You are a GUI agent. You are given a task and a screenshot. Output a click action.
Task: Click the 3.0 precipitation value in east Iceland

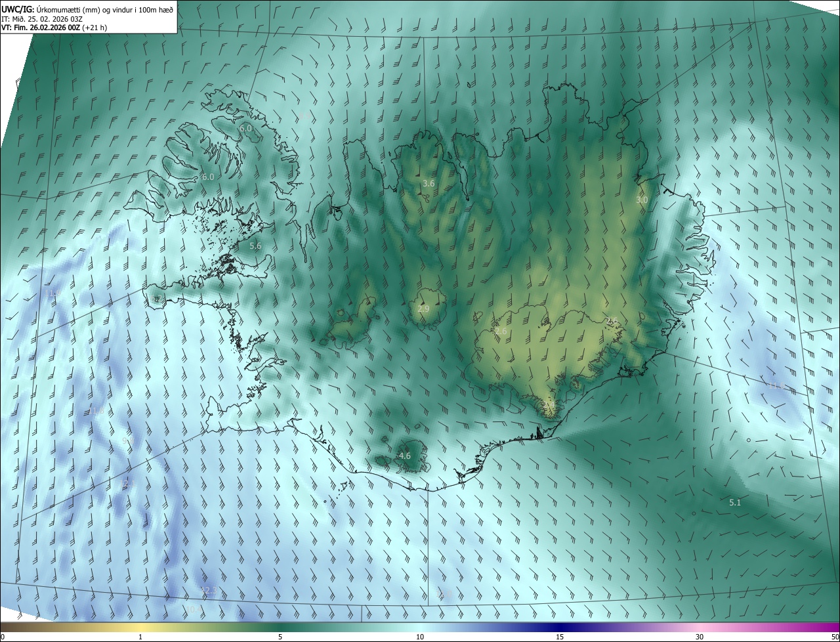pos(642,200)
